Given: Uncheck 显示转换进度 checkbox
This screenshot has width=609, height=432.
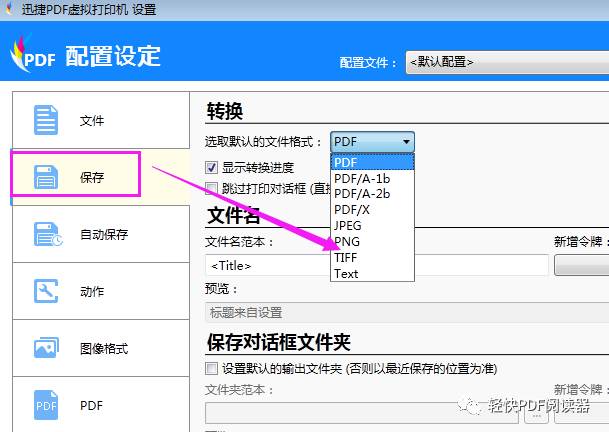Looking at the screenshot, I should pos(211,168).
